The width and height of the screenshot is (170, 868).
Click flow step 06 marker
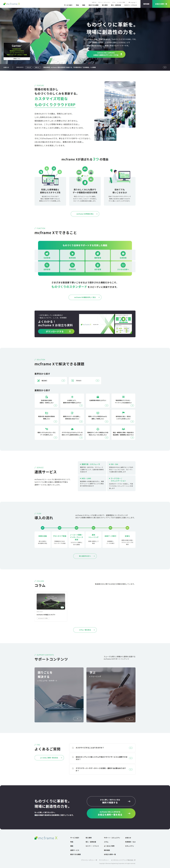tap(127, 528)
